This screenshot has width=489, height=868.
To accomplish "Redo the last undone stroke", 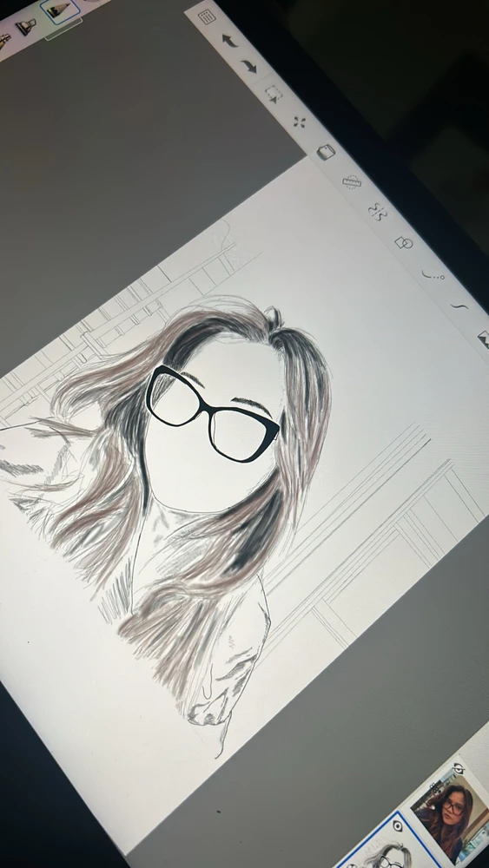I will (x=250, y=67).
